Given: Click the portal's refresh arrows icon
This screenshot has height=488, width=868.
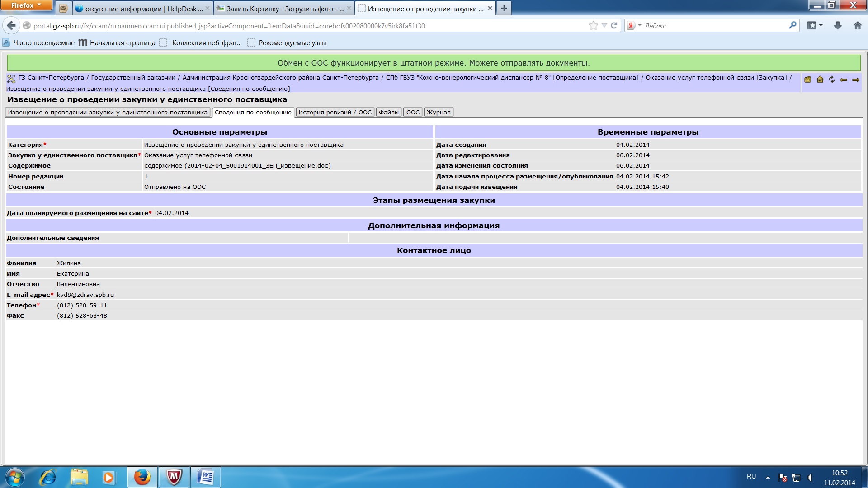Looking at the screenshot, I should pos(832,80).
